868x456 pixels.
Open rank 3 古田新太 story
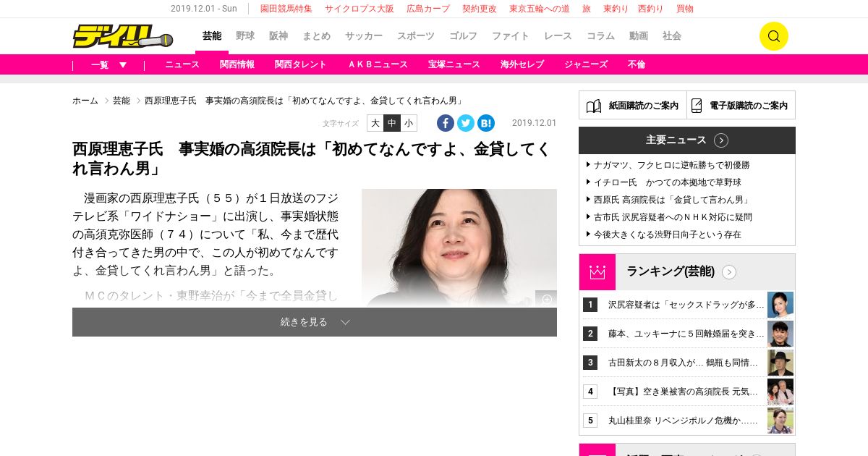coord(684,363)
